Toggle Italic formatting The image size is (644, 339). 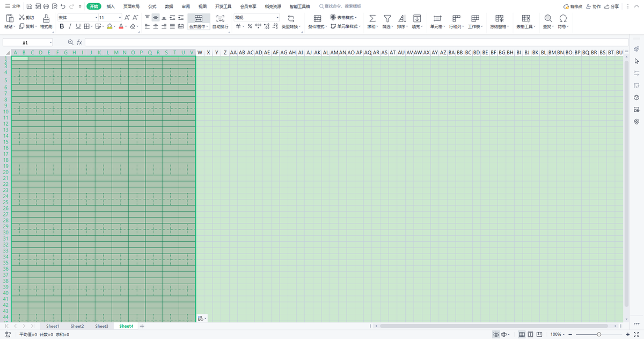coord(70,26)
